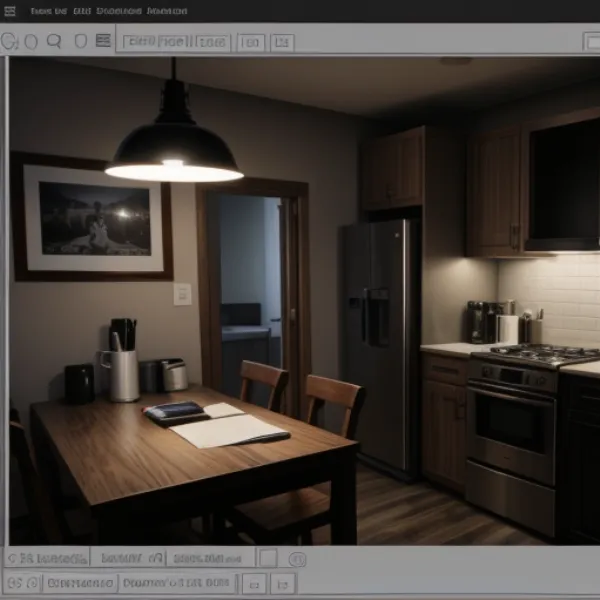The width and height of the screenshot is (600, 600).
Task: Click the first small square button in the top toolbar
Action: pyautogui.click(x=251, y=42)
